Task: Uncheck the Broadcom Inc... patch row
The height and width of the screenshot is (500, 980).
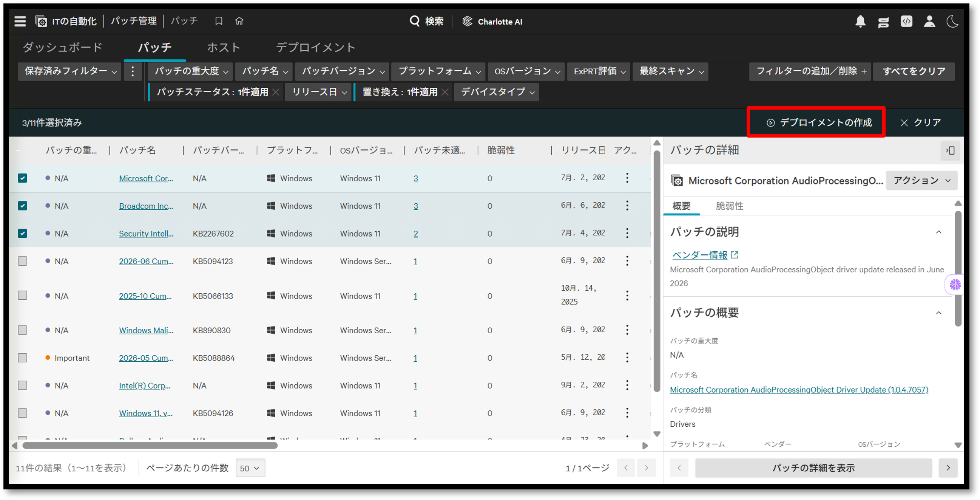Action: [22, 206]
